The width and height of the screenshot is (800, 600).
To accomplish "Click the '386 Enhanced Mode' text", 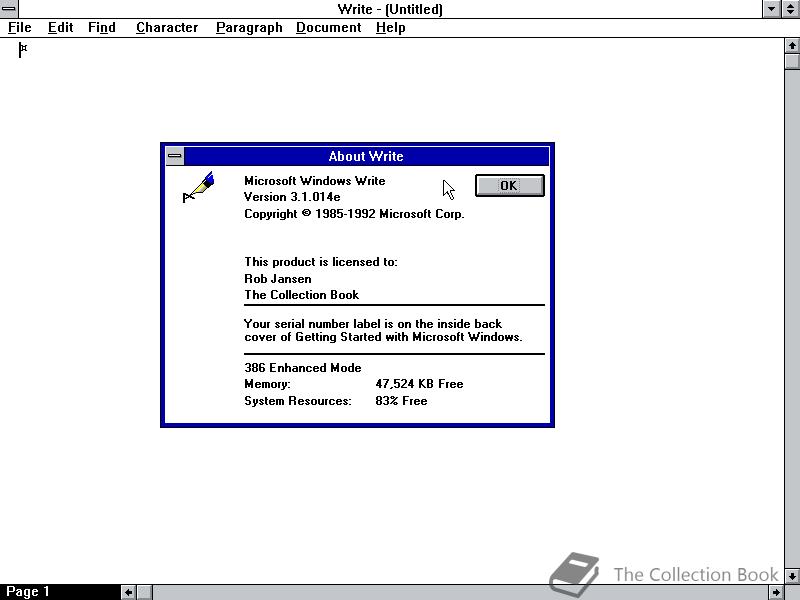I will point(303,368).
